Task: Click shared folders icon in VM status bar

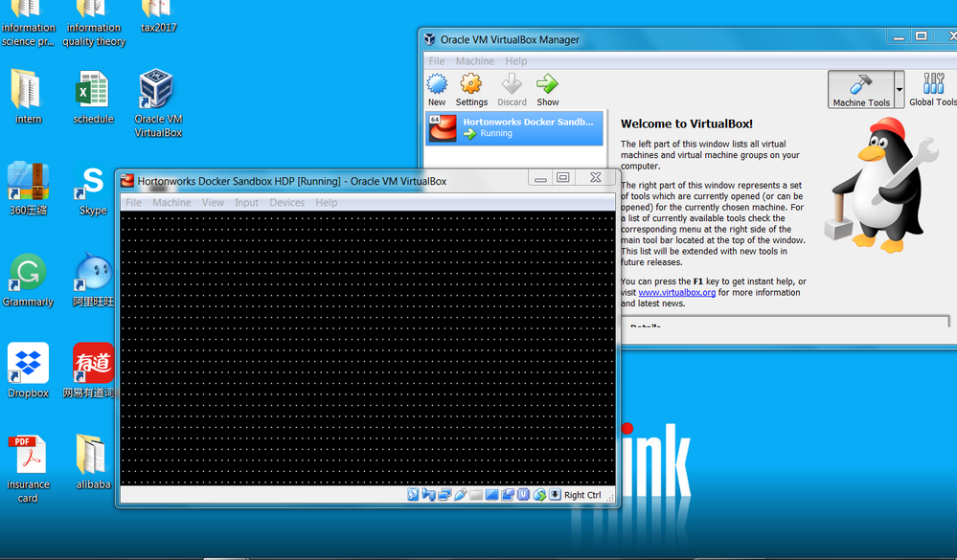Action: [x=476, y=495]
